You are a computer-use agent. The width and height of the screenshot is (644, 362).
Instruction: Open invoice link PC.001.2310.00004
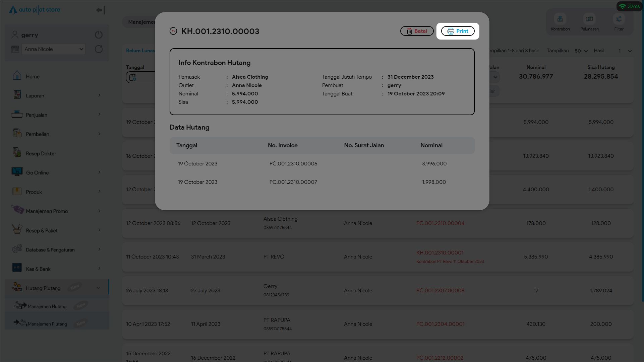(x=440, y=223)
